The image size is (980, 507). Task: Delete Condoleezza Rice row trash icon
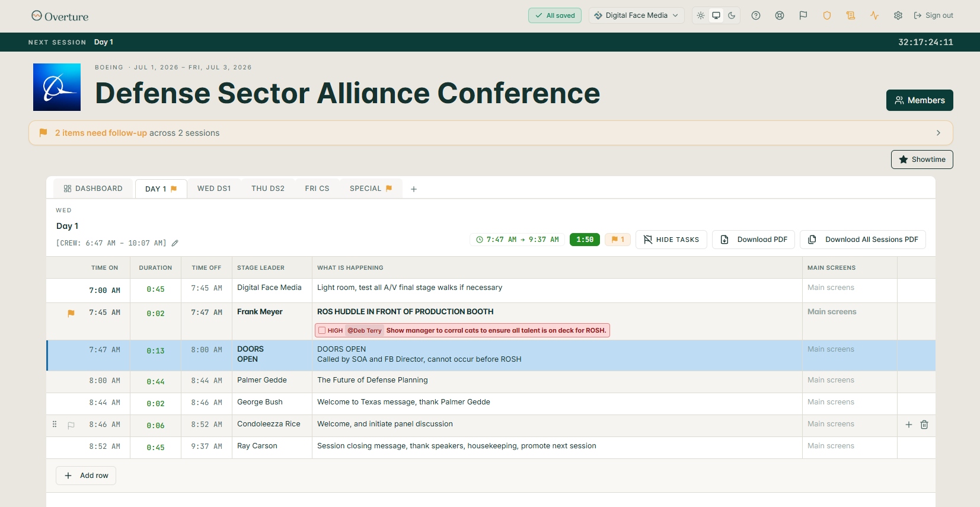coord(924,425)
